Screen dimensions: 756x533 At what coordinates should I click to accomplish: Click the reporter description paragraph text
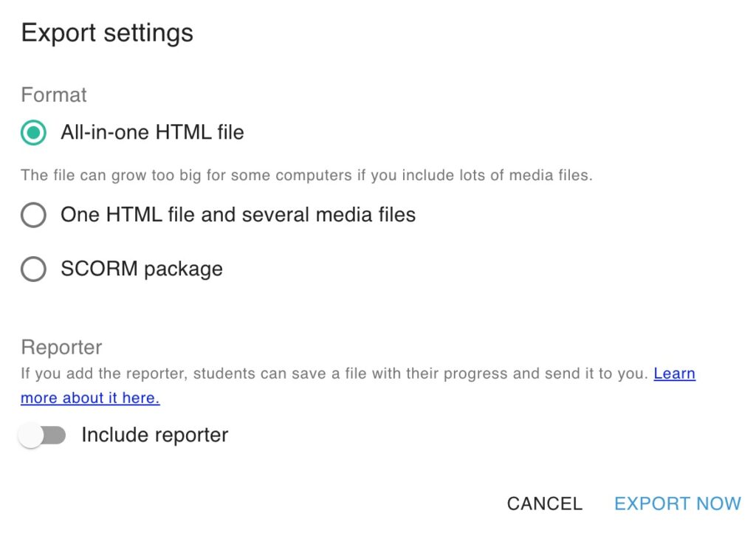(334, 374)
